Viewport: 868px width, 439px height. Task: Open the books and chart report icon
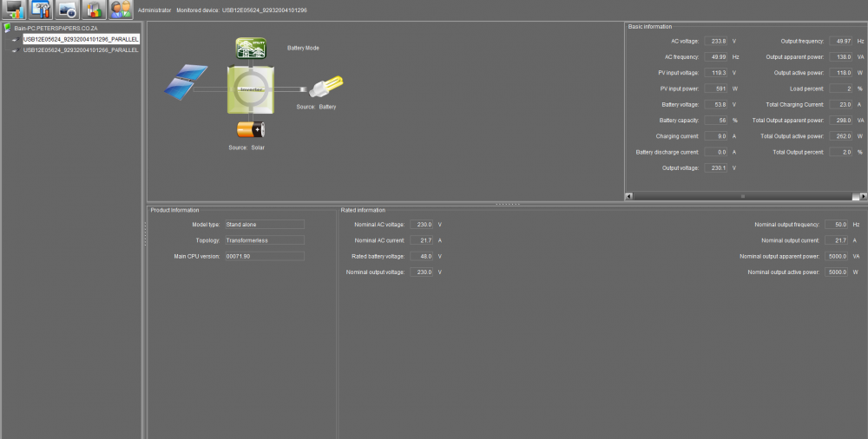pos(94,10)
